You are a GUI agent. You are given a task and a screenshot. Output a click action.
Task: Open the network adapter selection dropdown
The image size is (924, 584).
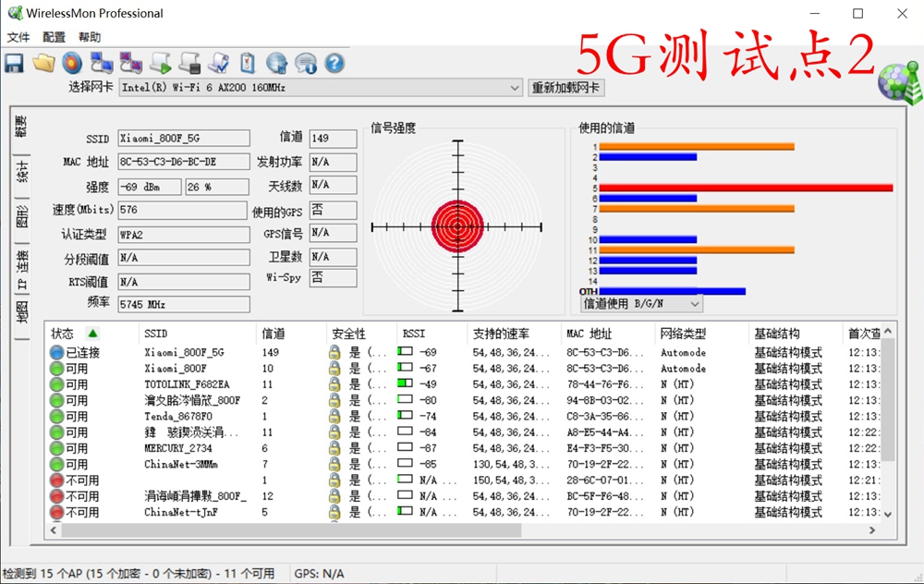pyautogui.click(x=516, y=89)
